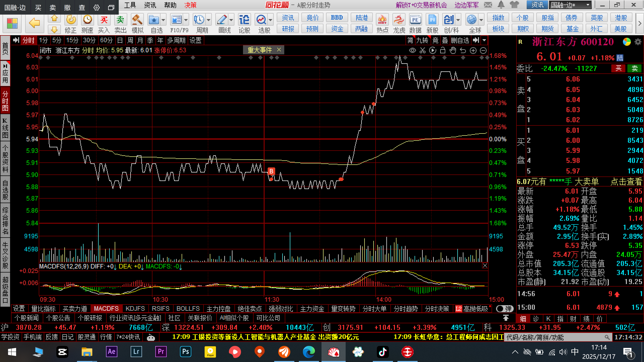Viewport: 644px width, 362px height.
Task: Click the four-color squares icon
Action: point(12,24)
